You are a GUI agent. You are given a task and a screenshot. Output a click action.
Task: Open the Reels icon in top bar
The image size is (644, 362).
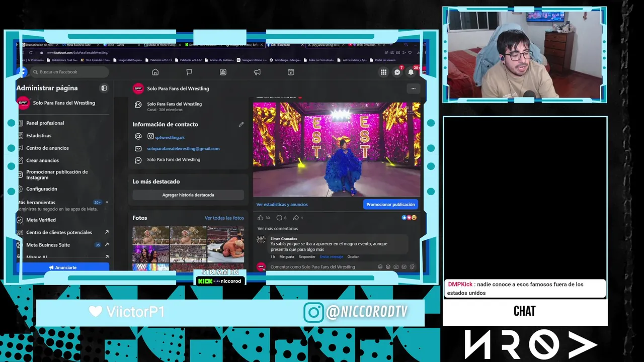[x=291, y=72]
